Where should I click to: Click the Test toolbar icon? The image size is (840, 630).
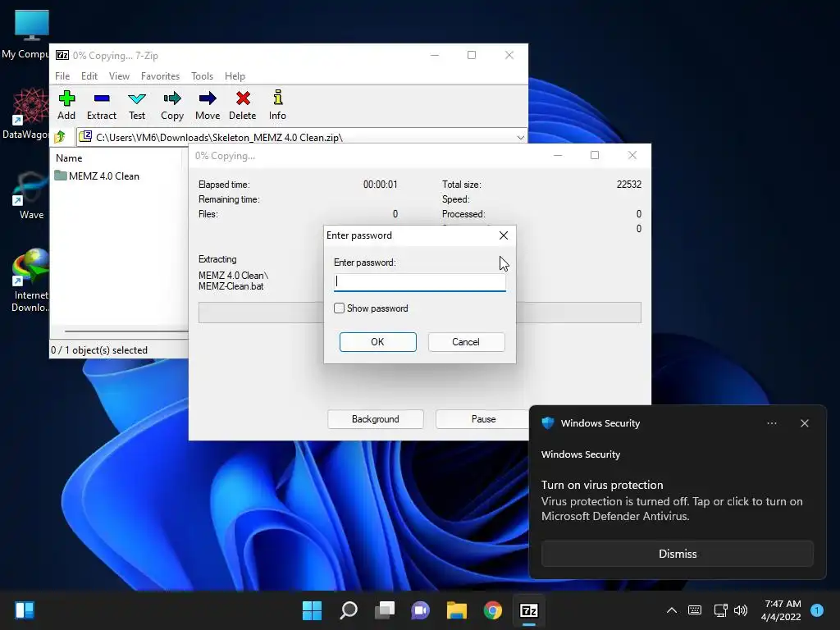(137, 105)
